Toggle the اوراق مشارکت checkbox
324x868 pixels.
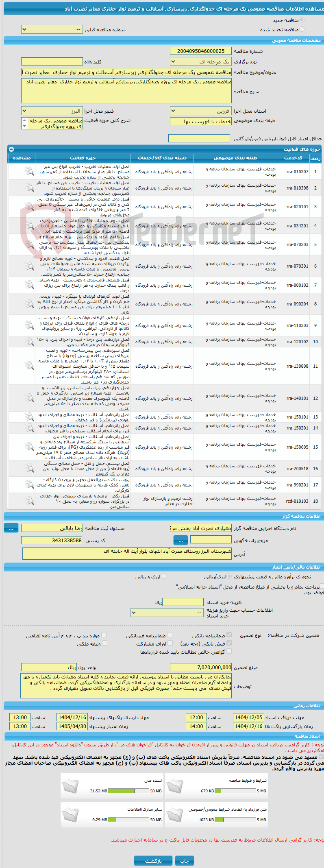click(x=170, y=643)
